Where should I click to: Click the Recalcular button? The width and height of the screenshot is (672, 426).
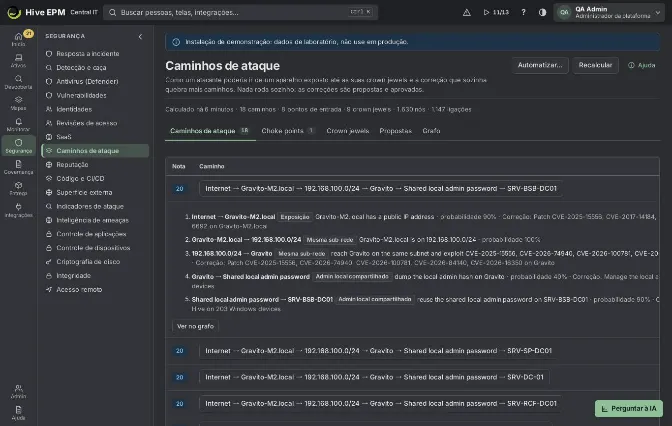click(595, 65)
